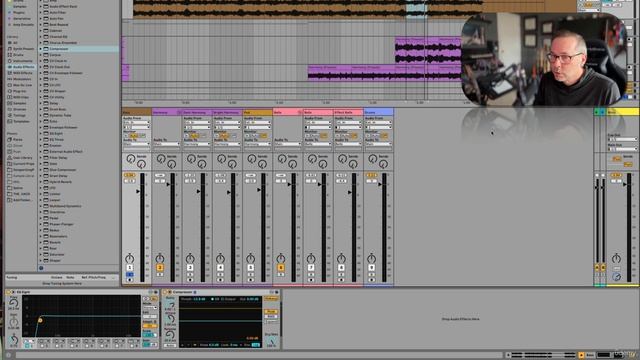This screenshot has height=360, width=640.
Task: Solo track 1 in the mixer
Action: [129, 275]
